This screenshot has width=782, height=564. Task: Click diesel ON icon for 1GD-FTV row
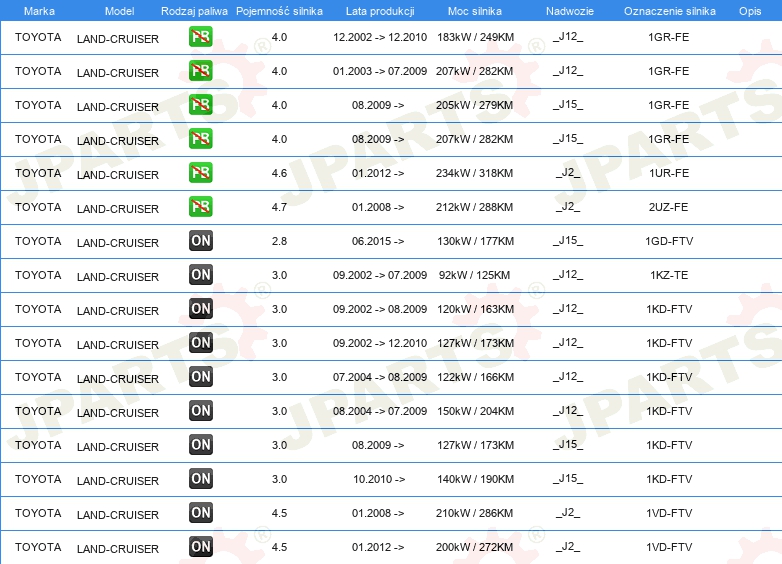click(x=200, y=241)
